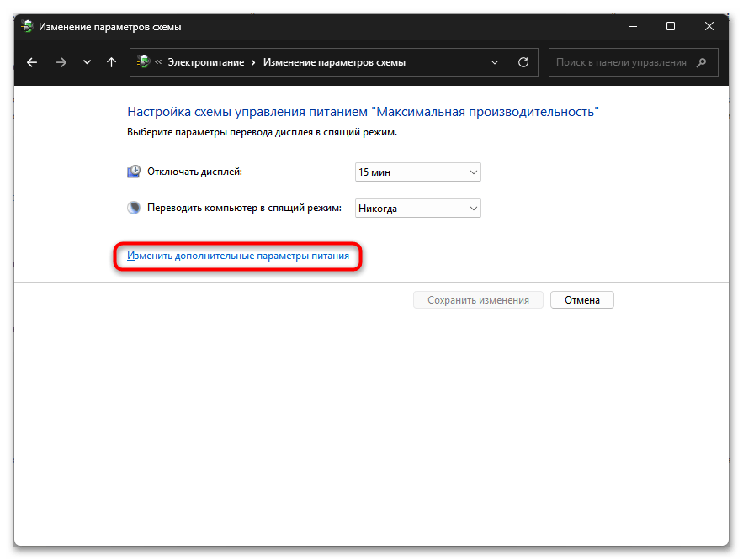The height and width of the screenshot is (560, 743).
Task: Click the Отключать дисплей label
Action: 194,172
